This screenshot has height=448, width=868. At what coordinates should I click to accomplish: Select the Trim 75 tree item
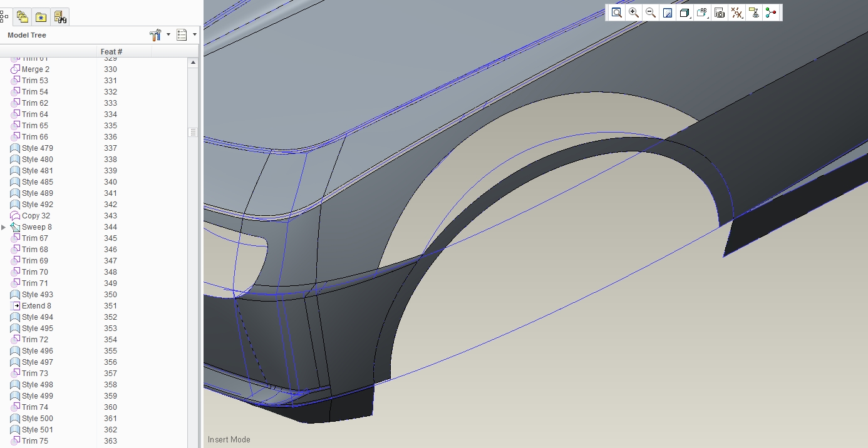tap(35, 441)
